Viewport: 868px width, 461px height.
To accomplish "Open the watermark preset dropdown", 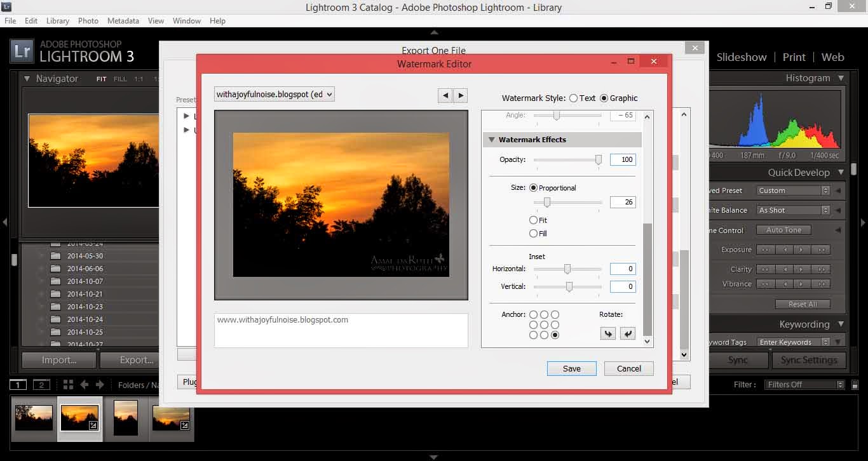I will pyautogui.click(x=275, y=95).
